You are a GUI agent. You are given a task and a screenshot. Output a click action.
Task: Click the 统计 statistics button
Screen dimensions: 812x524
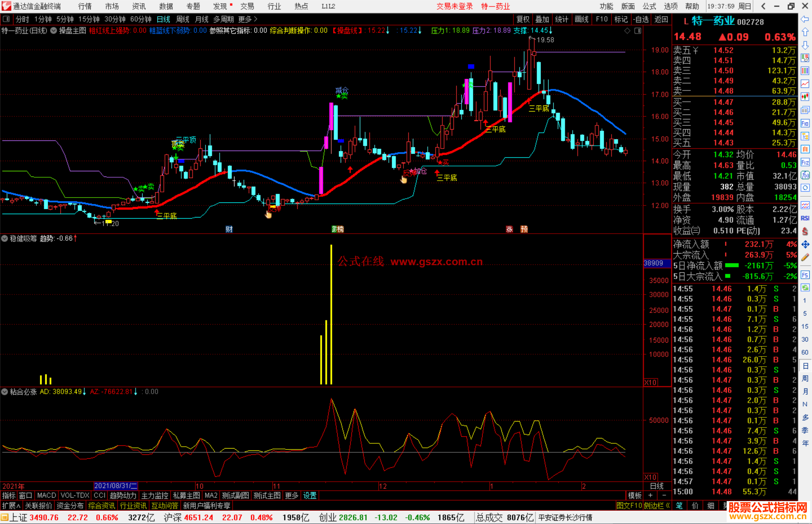562,19
